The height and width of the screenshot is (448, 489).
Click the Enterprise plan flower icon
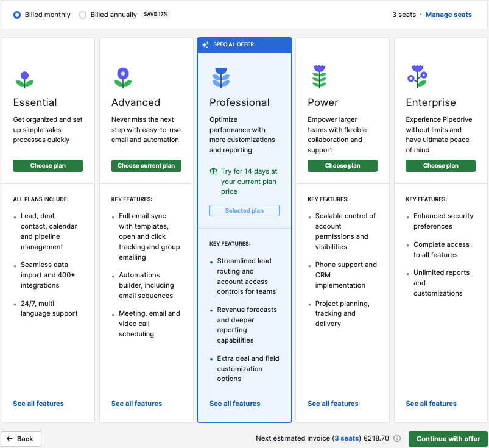click(x=417, y=77)
